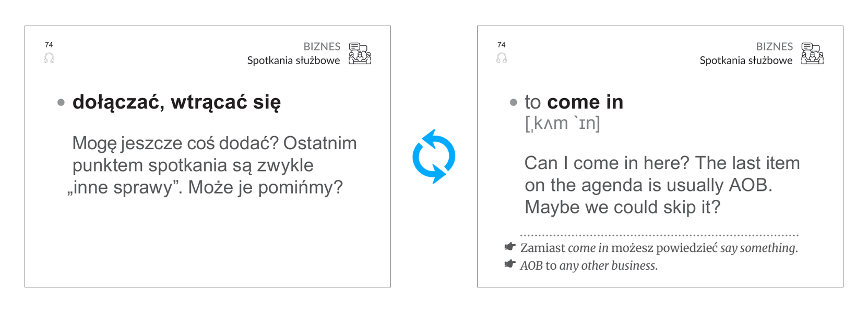
Task: Click card number 74 on left card
Action: coord(49,45)
